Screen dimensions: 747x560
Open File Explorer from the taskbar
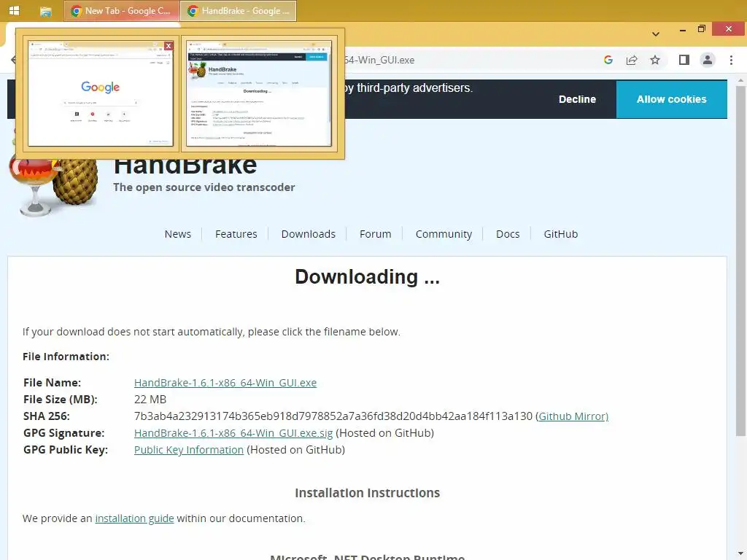pos(46,11)
